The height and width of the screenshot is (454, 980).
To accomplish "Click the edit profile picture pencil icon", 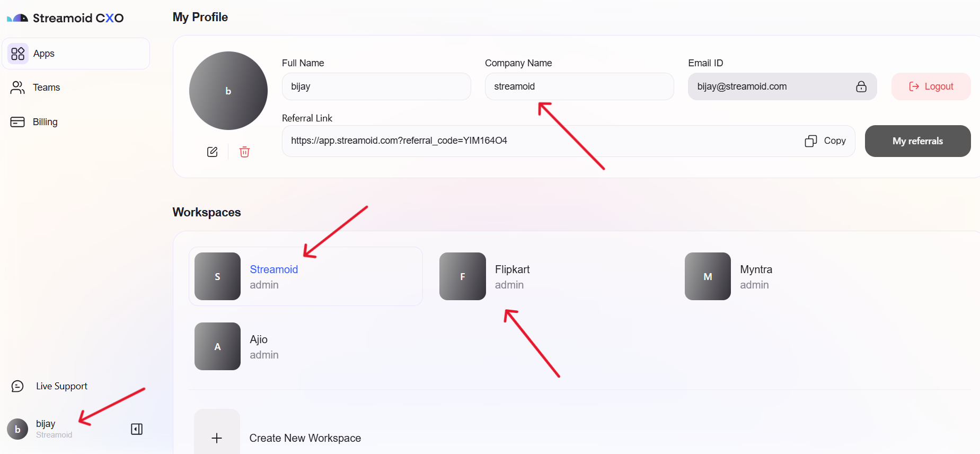I will 212,152.
